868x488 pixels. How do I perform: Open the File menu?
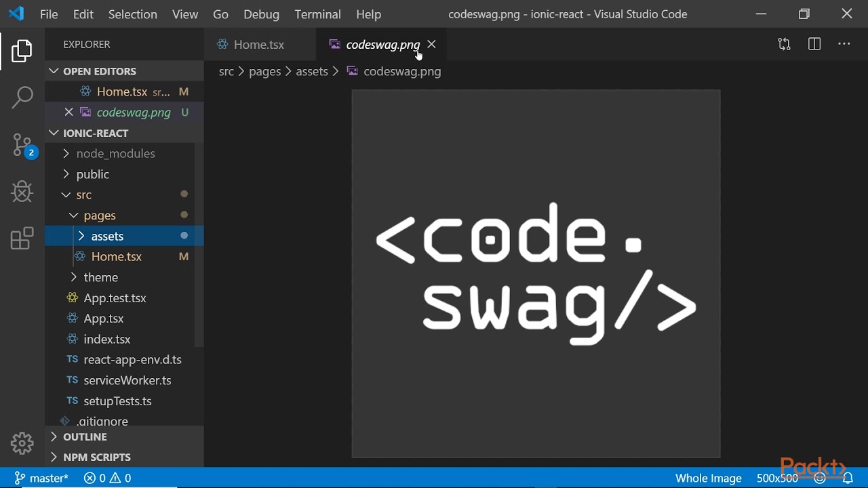pyautogui.click(x=49, y=14)
